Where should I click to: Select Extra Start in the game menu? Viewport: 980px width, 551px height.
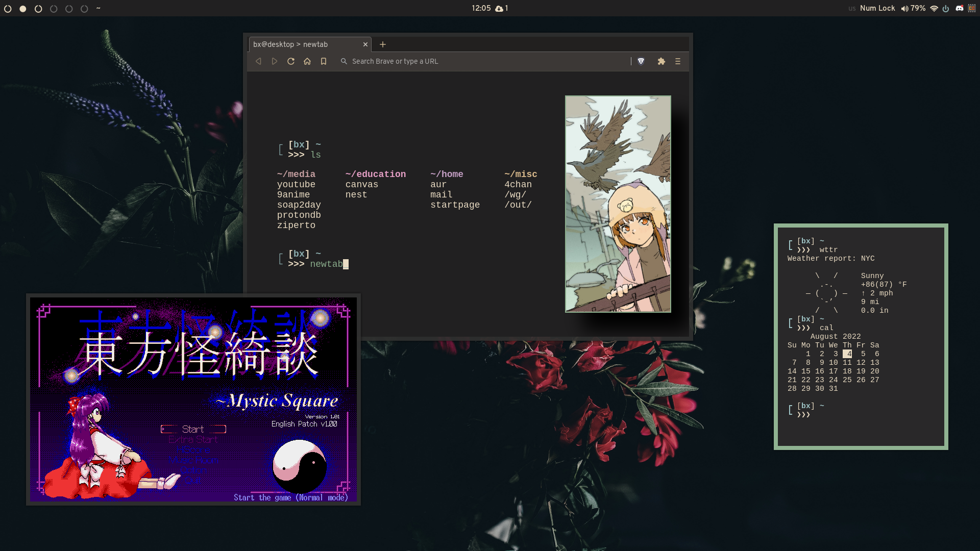coord(193,439)
